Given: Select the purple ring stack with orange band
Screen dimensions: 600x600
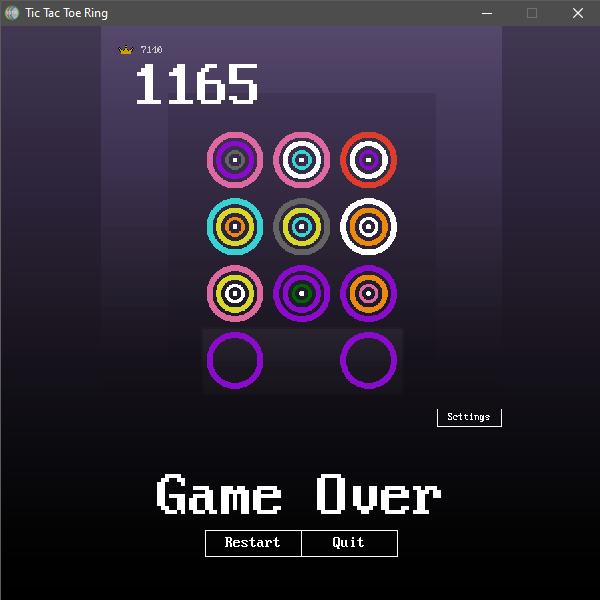Looking at the screenshot, I should point(369,294).
